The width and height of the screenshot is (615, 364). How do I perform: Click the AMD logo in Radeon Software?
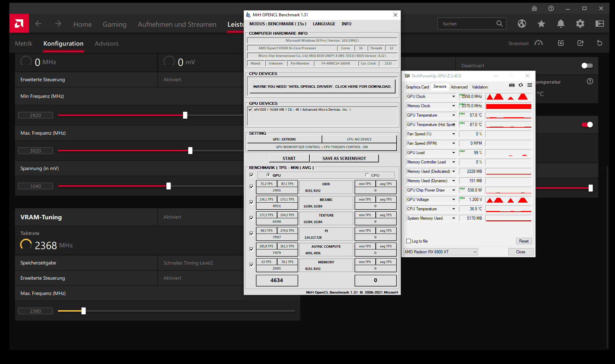[19, 24]
